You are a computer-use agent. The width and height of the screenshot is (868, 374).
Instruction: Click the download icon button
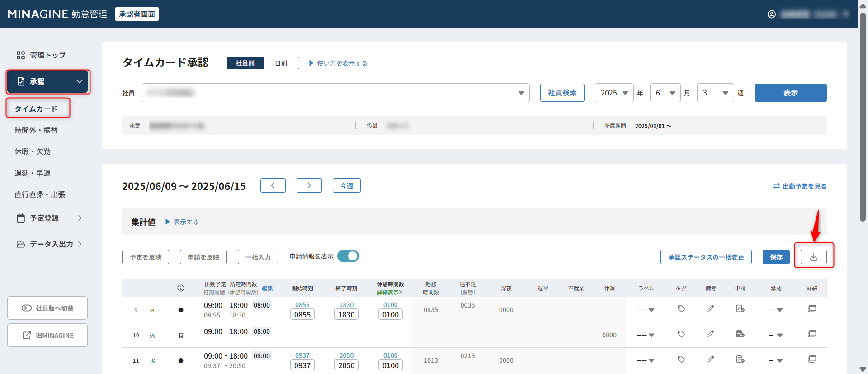[x=813, y=257]
